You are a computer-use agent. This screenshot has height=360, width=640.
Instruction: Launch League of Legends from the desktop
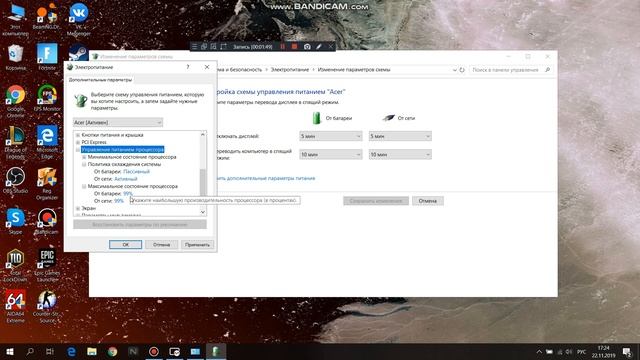[16, 142]
